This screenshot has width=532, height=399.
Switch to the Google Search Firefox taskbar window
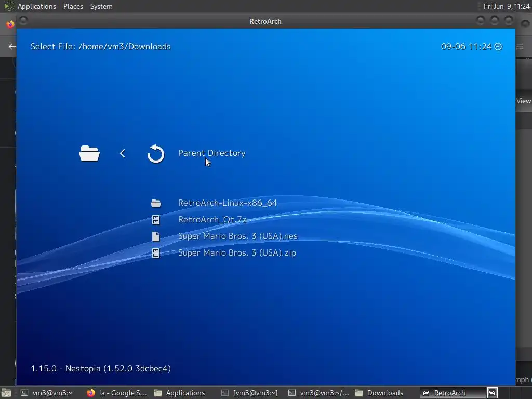(116, 393)
